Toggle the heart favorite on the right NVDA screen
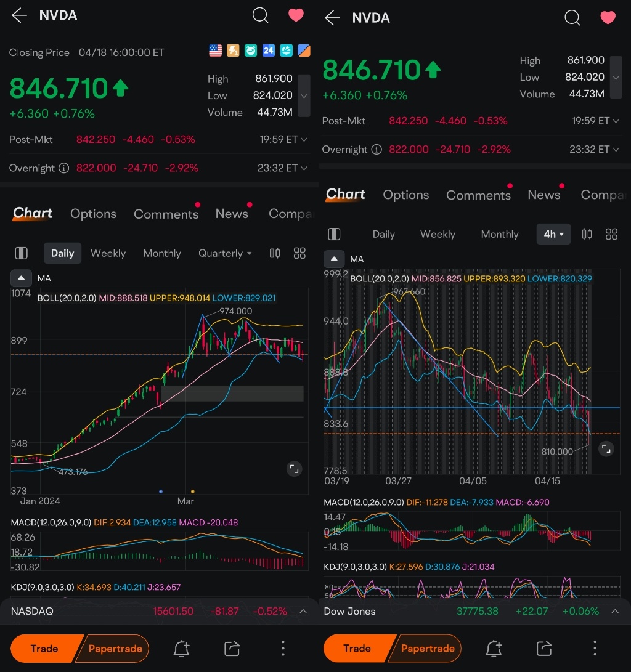Viewport: 631px width, 672px height. click(x=608, y=17)
